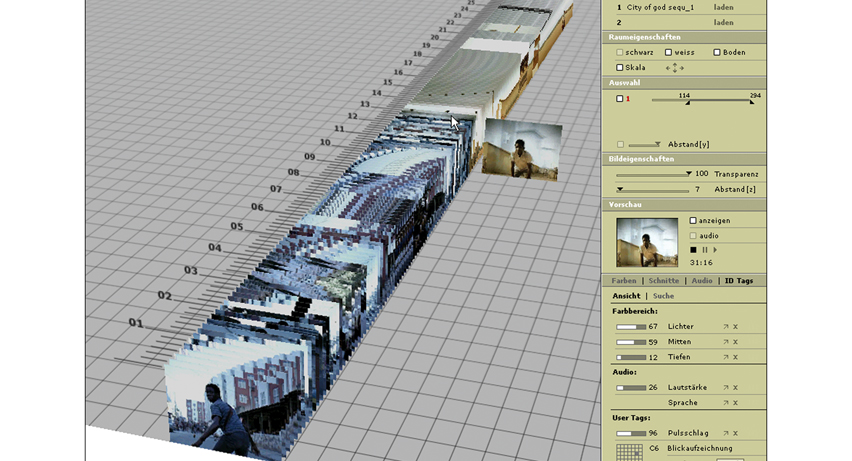The image size is (852, 461).
Task: Enable the schwarz background checkbox
Action: coord(619,53)
